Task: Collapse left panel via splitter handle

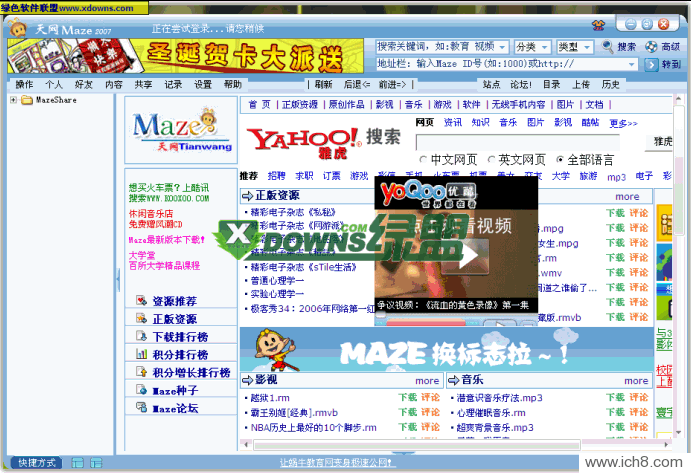Action: tap(118, 279)
